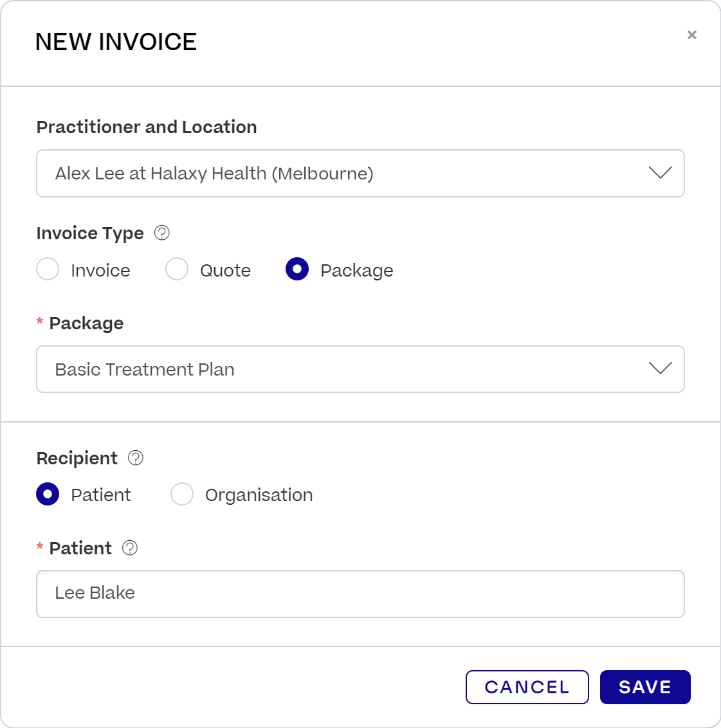Viewport: 721px width, 728px height.
Task: Set recipient to Patient
Action: [48, 494]
